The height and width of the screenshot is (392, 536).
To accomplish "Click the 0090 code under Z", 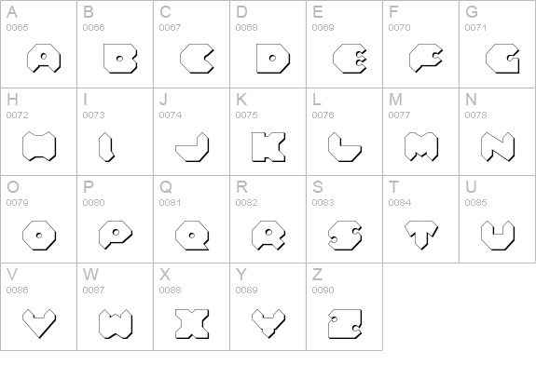I will tap(323, 290).
